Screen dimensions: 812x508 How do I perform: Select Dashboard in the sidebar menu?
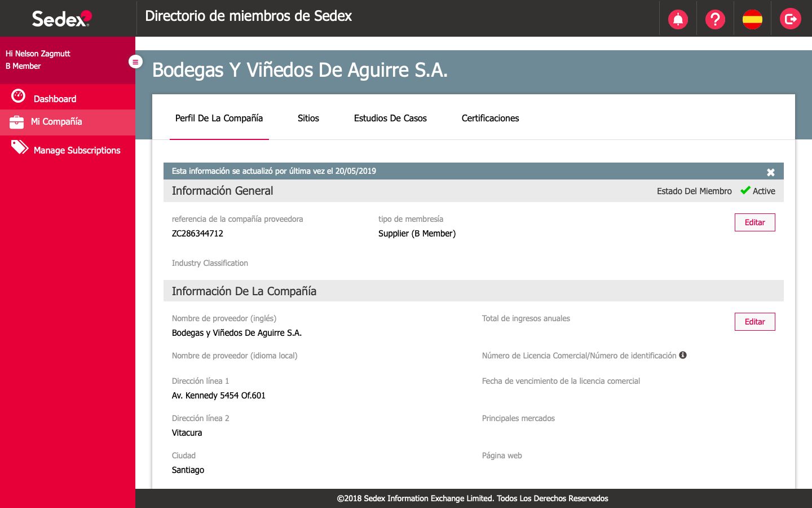pos(55,99)
